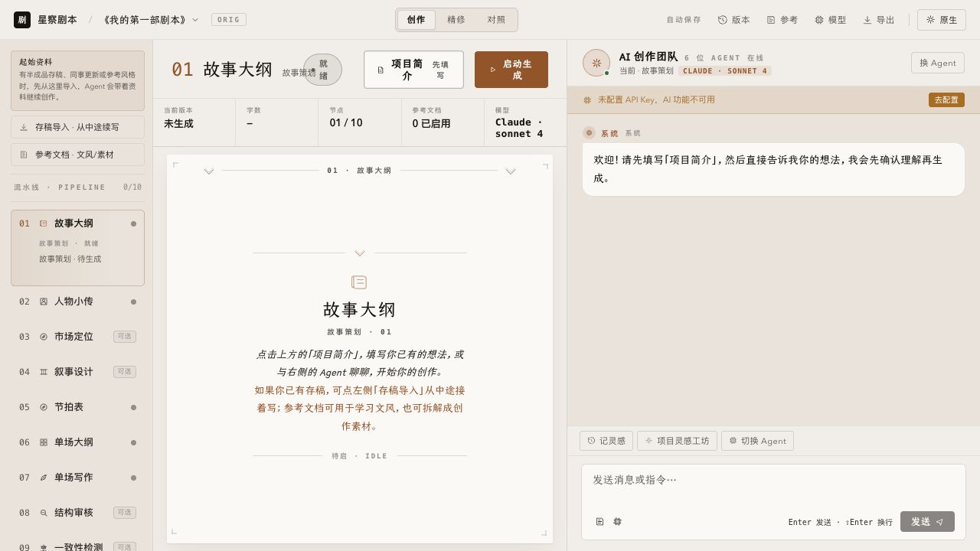Viewport: 980px width, 551px height.
Task: Open the 项目简介 form button
Action: 413,70
